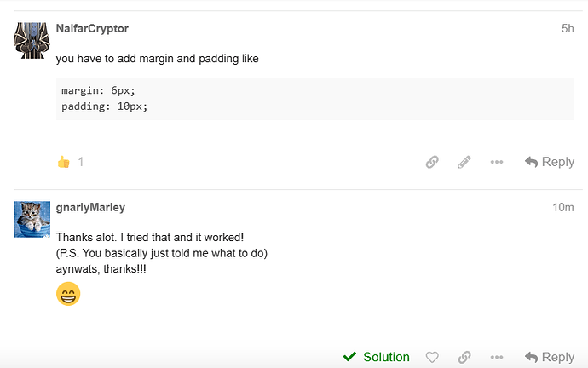Copy the share link for gnarlyMarley's post
588x368 pixels.
[464, 357]
